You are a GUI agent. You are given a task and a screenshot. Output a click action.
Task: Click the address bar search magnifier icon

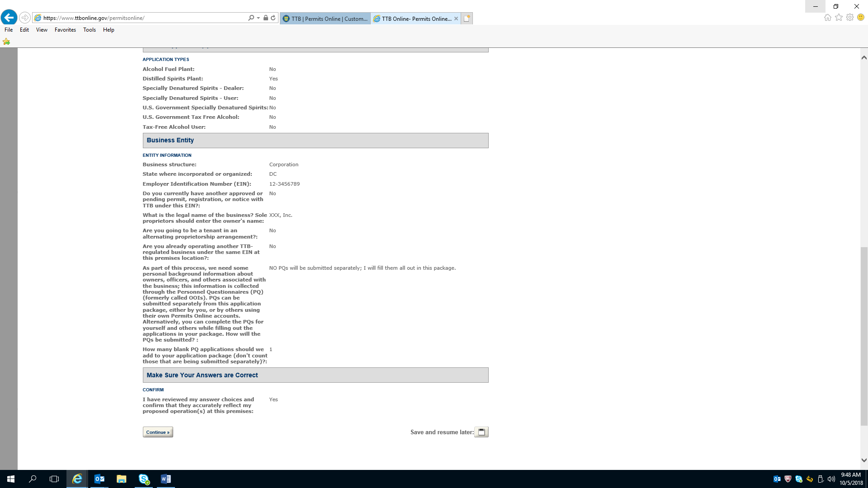[x=251, y=18]
